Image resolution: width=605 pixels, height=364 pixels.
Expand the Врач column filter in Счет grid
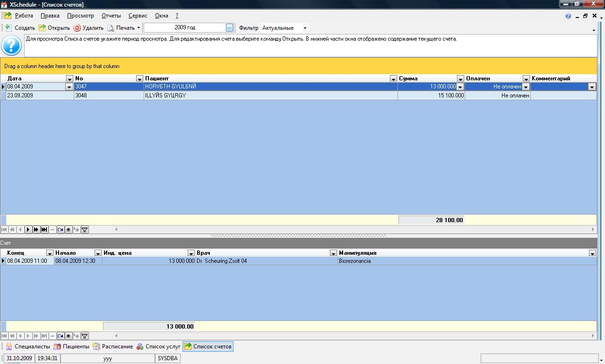(333, 253)
